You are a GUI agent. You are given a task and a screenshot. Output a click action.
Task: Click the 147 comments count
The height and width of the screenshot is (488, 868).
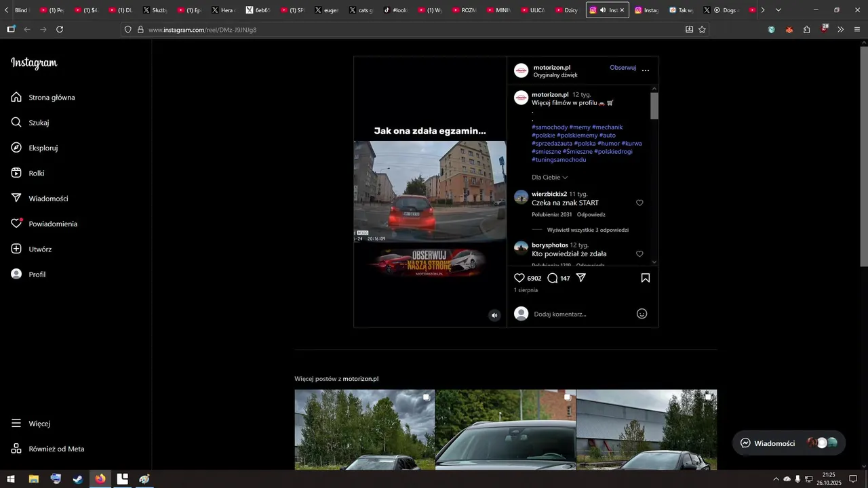(x=565, y=279)
